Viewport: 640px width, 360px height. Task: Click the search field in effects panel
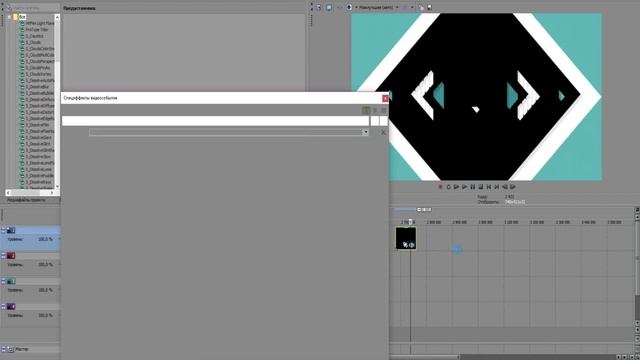33,7
